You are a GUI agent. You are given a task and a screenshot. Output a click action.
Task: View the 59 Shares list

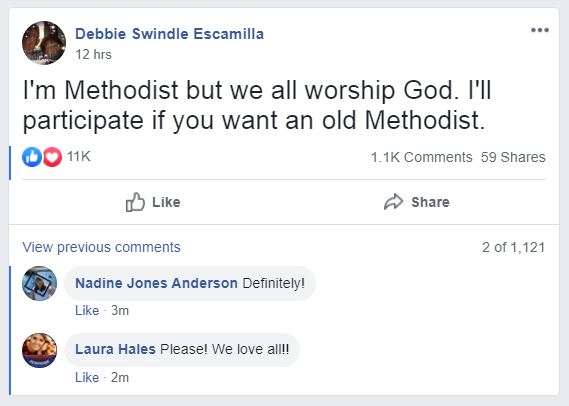pos(513,157)
